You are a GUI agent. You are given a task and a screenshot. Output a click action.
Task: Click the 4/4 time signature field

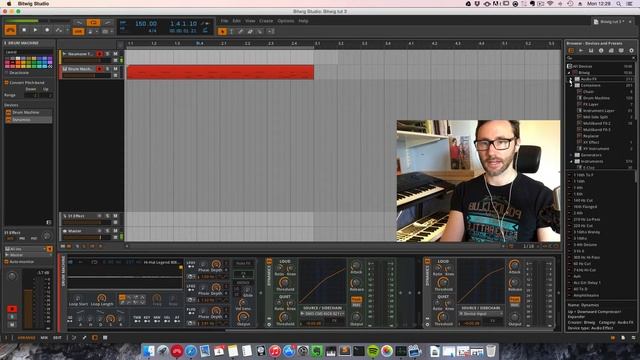tap(152, 31)
